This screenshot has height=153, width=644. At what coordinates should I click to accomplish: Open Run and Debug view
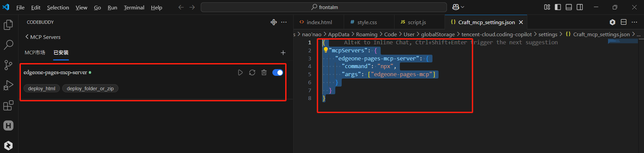(x=8, y=85)
